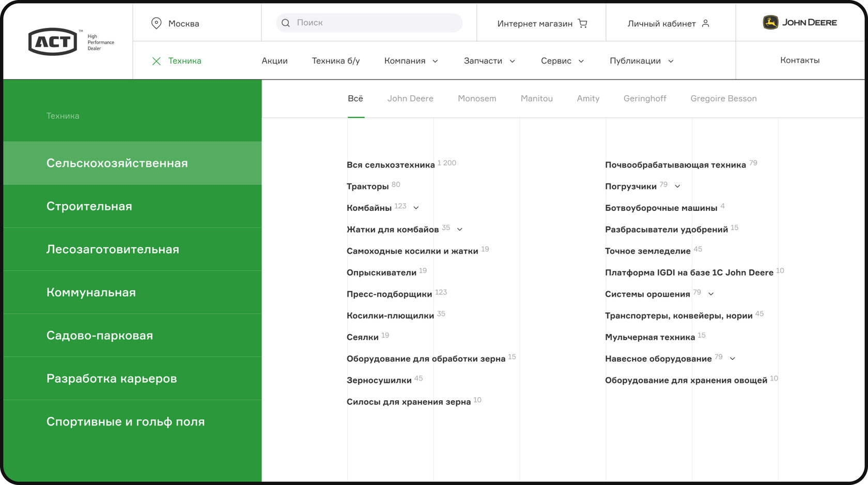This screenshot has width=868, height=485.
Task: Open the Тракторы category link
Action: (x=368, y=186)
